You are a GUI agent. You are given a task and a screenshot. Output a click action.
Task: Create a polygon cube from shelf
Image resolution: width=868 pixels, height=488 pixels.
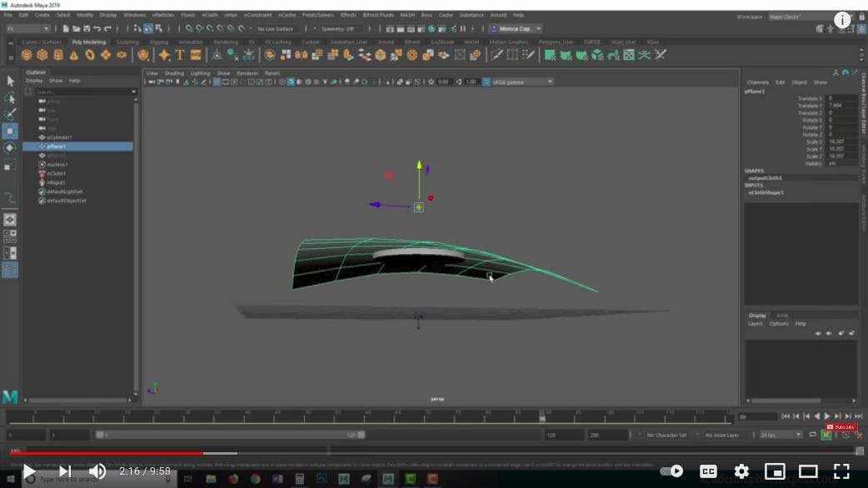coord(42,55)
